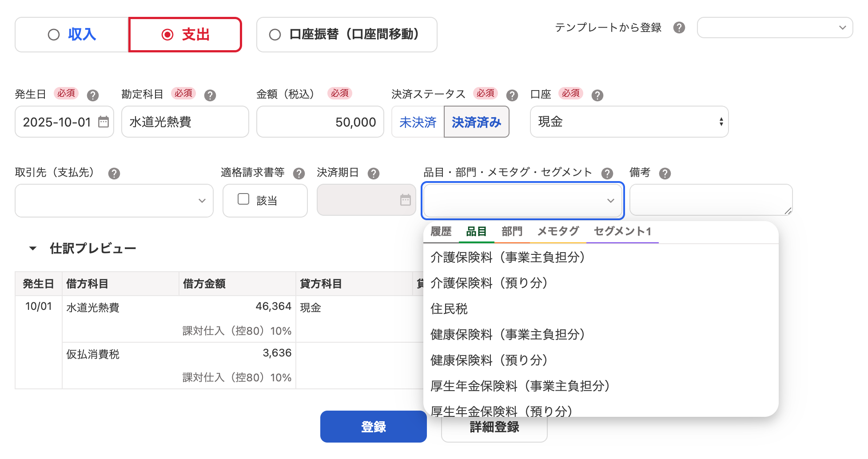Show help for 品目・部門・メモタグ・セグメント

tap(607, 173)
